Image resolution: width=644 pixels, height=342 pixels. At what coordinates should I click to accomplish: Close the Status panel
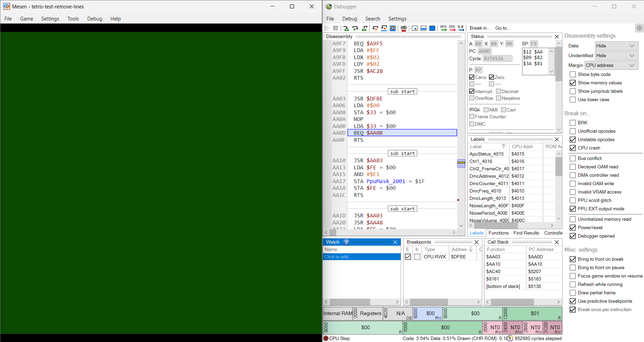557,37
